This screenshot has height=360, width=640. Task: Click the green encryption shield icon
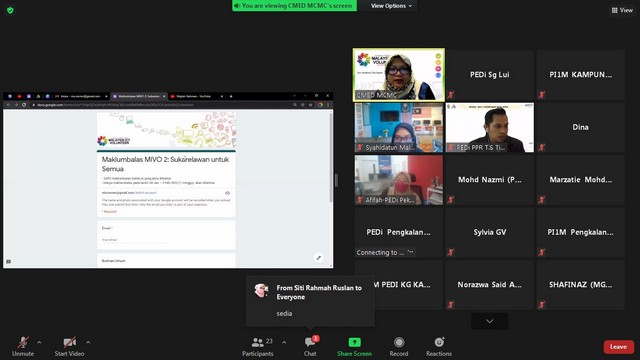point(10,10)
